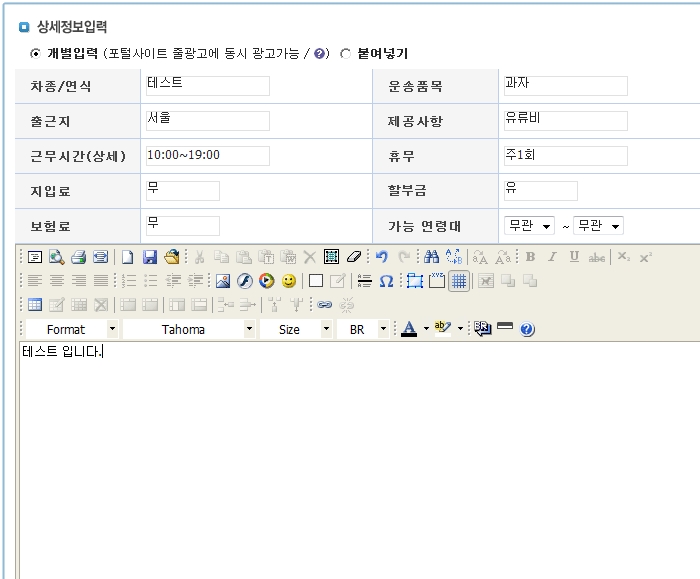Click the insert table icon

(35, 305)
